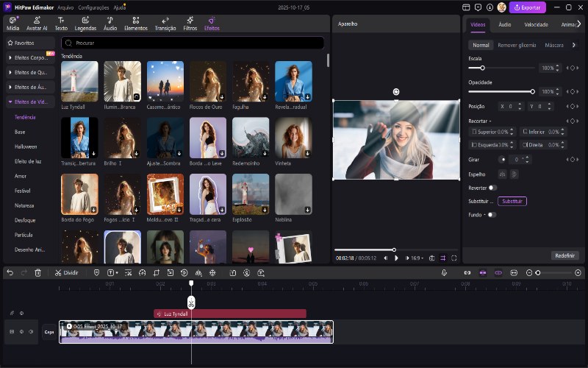Toggle the Reverter switch
The image size is (588, 368).
pos(492,188)
